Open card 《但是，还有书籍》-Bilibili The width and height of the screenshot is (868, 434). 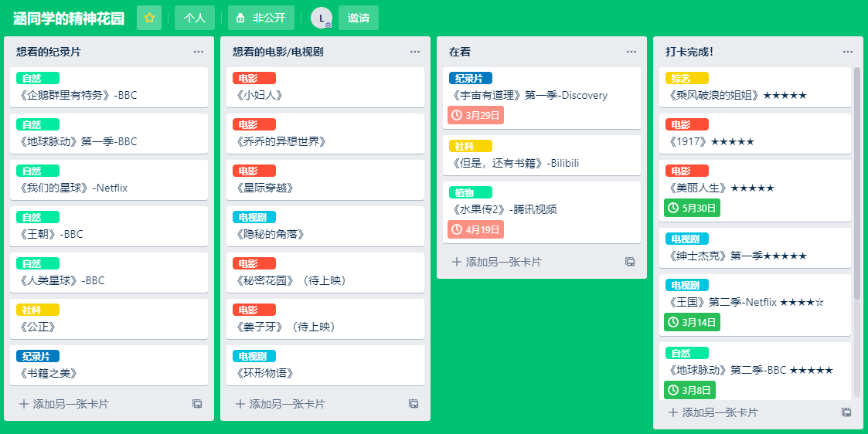tap(542, 155)
